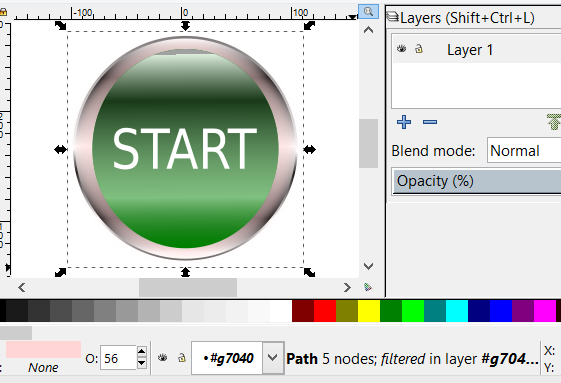Image resolution: width=561 pixels, height=383 pixels.
Task: Toggle current layer lock in status bar
Action: [x=182, y=358]
